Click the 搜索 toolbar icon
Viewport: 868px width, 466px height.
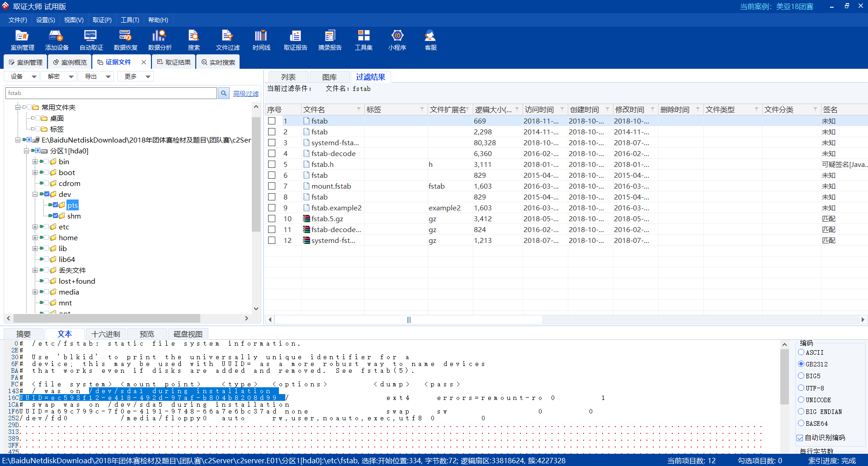(193, 40)
